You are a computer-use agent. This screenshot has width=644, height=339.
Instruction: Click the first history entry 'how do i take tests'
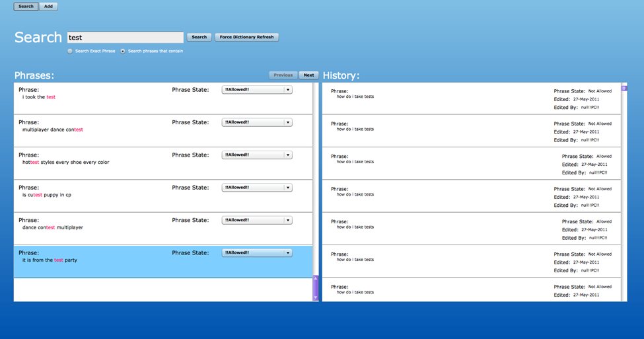coord(471,98)
